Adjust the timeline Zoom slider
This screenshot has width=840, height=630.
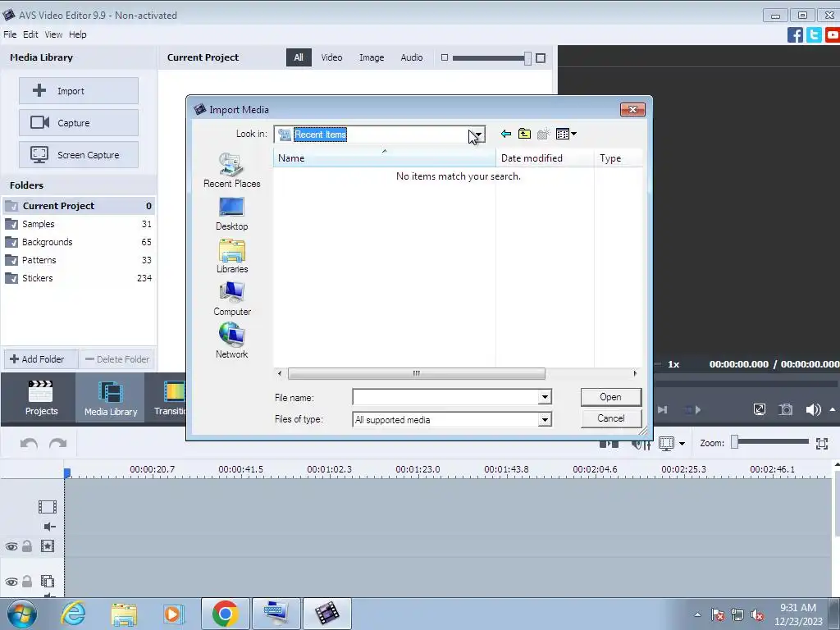click(x=735, y=441)
